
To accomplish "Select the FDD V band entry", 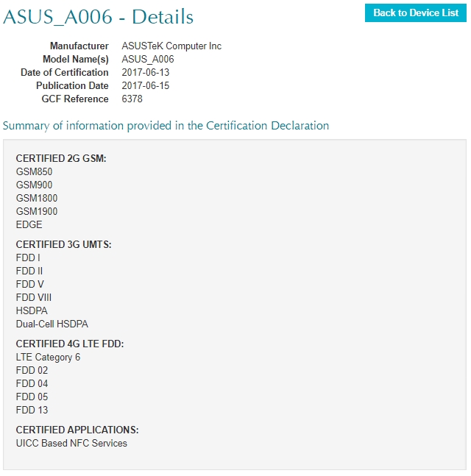I will (x=30, y=284).
